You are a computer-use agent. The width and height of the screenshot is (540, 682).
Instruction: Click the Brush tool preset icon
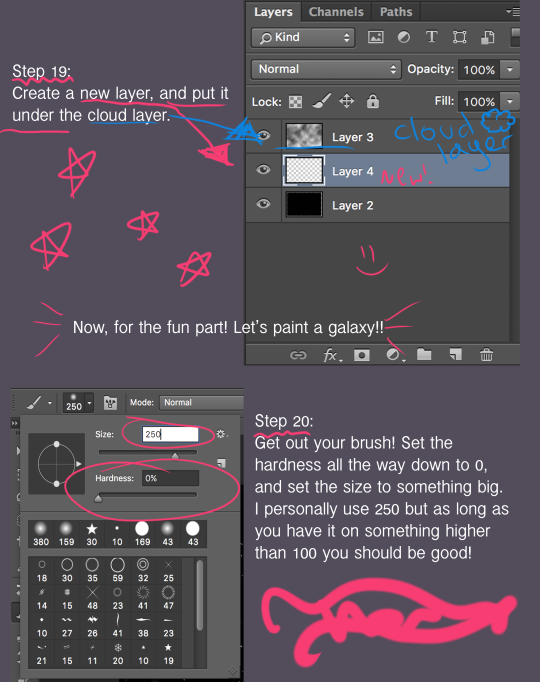34,402
